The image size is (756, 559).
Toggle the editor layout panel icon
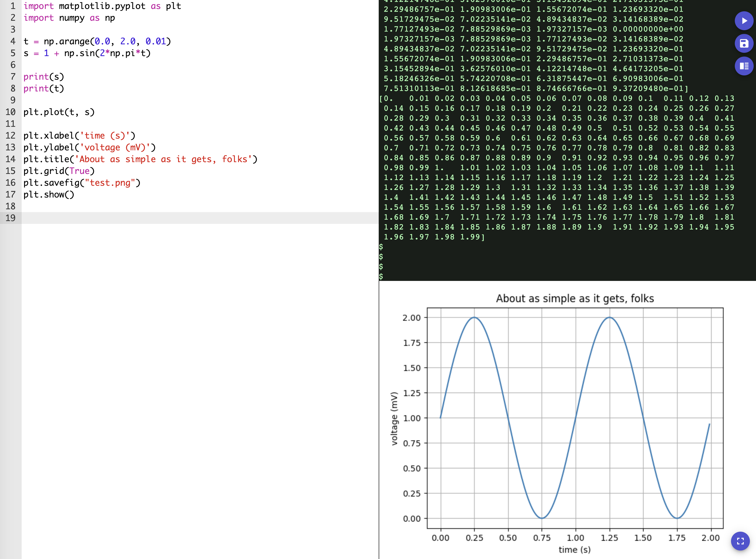[x=744, y=66]
